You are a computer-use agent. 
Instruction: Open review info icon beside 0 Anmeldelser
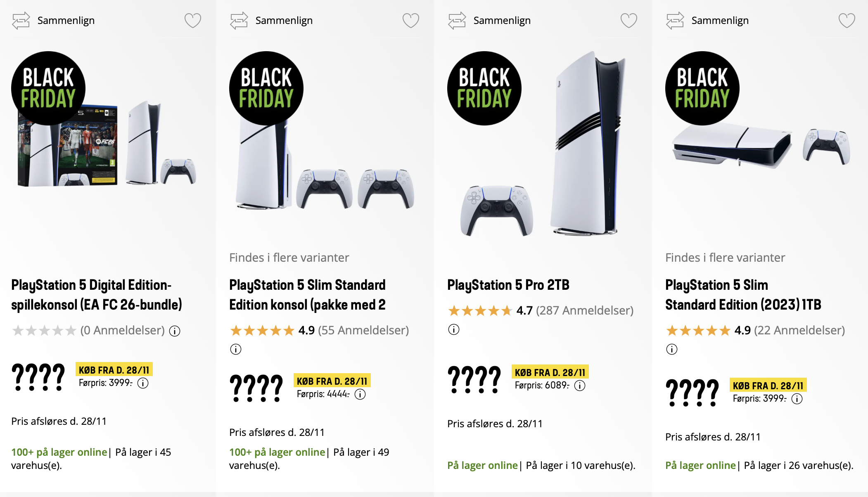point(175,331)
